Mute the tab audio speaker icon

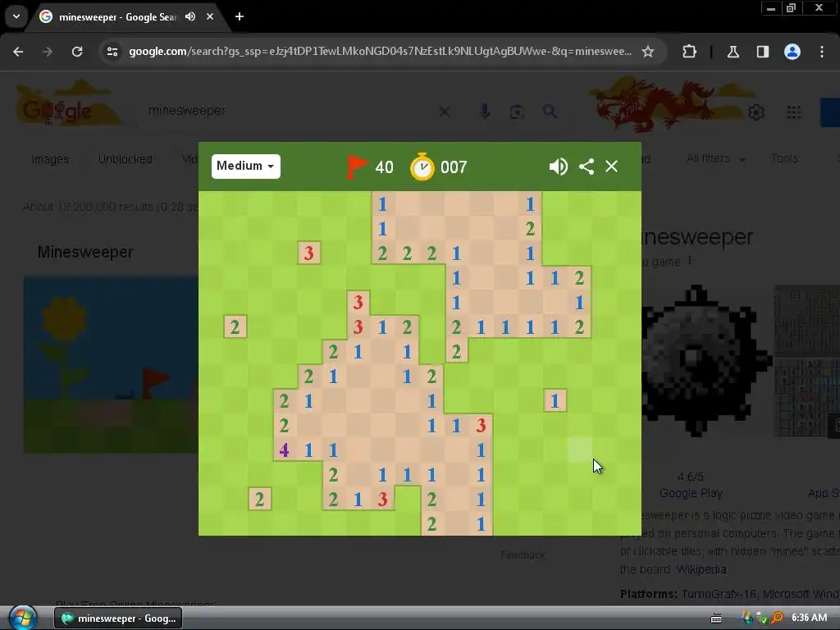click(x=190, y=16)
